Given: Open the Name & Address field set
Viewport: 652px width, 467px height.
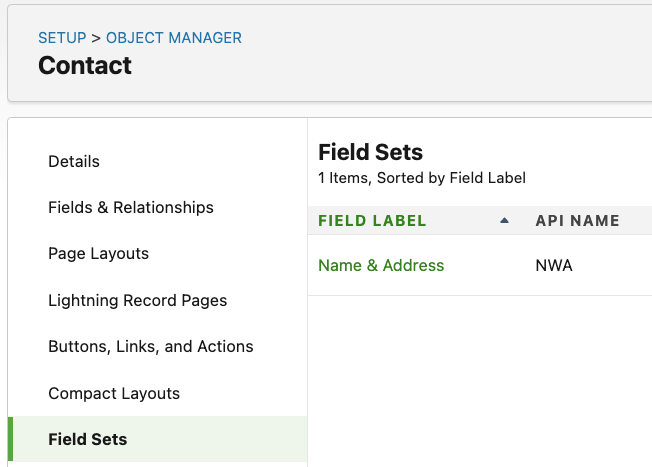Looking at the screenshot, I should 381,265.
